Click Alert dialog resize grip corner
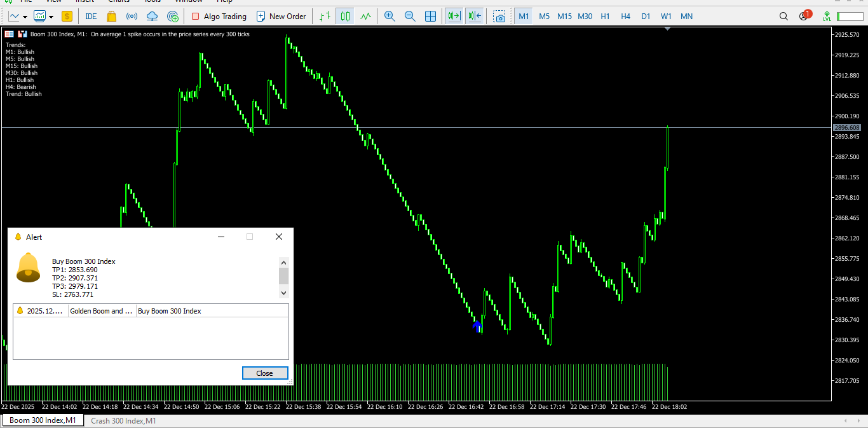The width and height of the screenshot is (868, 428). (x=290, y=382)
